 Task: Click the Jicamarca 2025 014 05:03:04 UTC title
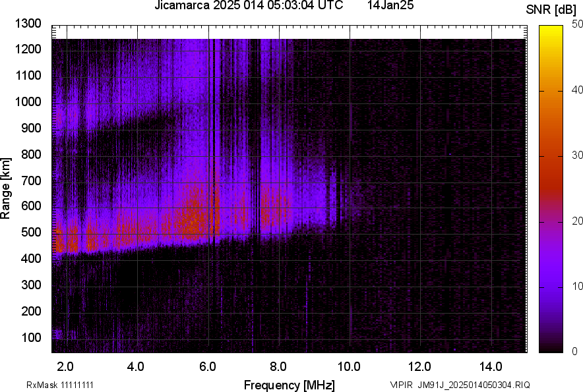[x=249, y=5]
